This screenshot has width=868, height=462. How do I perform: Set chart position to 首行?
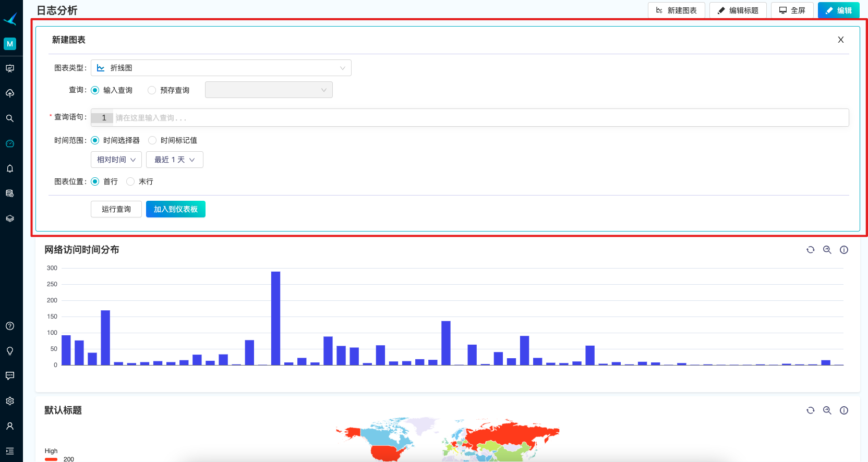point(95,181)
